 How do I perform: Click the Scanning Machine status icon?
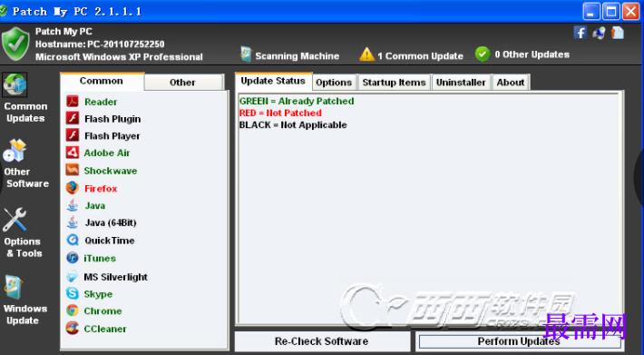click(246, 54)
